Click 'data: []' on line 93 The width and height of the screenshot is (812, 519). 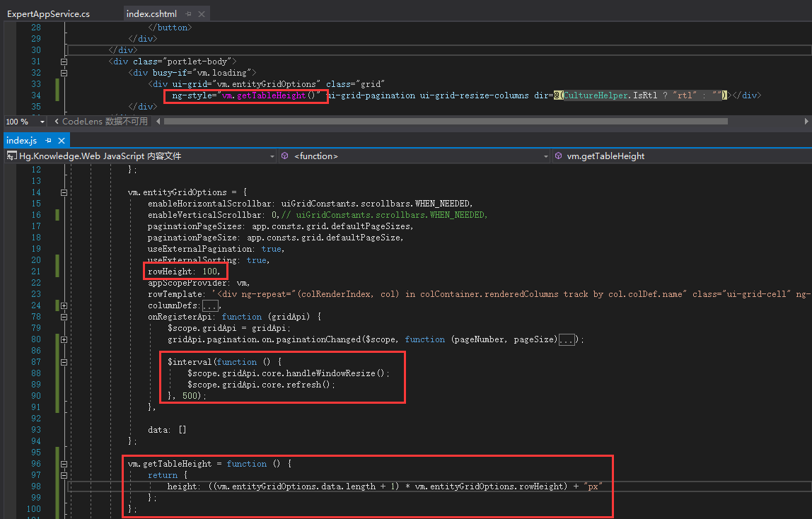(x=167, y=430)
